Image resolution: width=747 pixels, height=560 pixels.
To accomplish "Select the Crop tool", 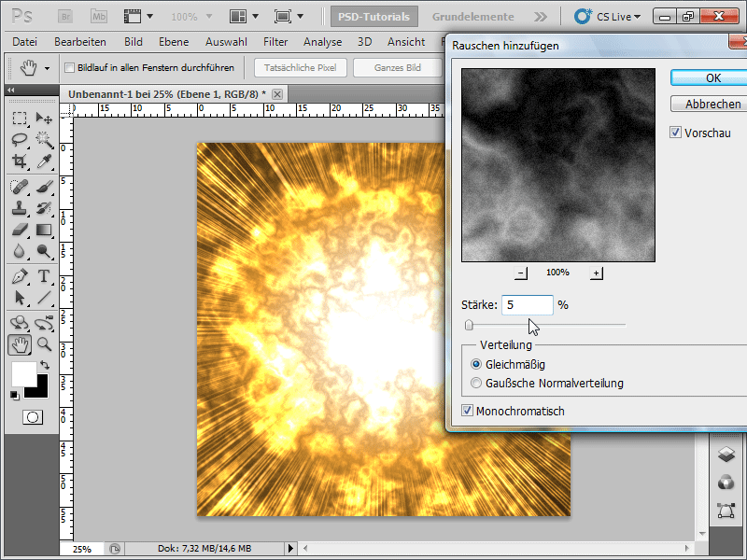I will point(19,161).
